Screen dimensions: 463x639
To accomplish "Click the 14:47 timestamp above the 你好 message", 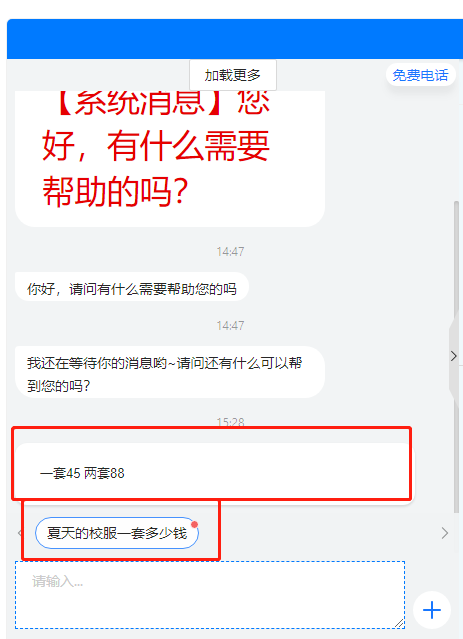I will (231, 251).
